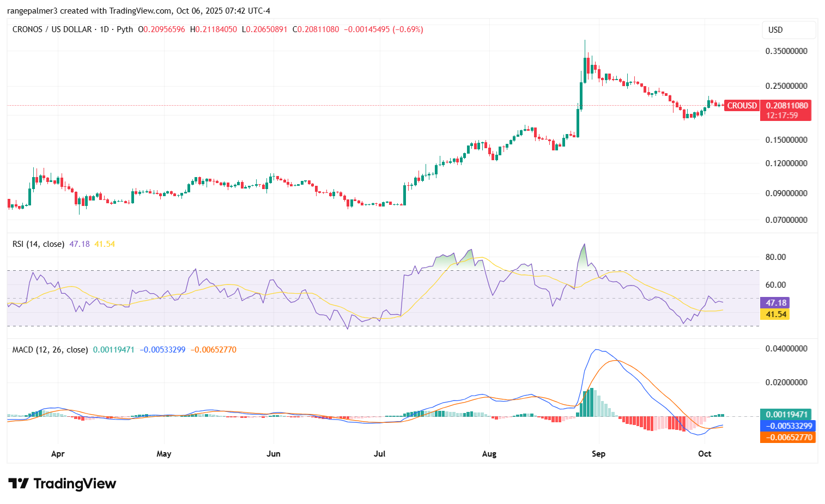Viewport: 825px width, 504px height.
Task: Click the orange -0.00652770 MACD signal axis tag
Action: click(x=787, y=438)
